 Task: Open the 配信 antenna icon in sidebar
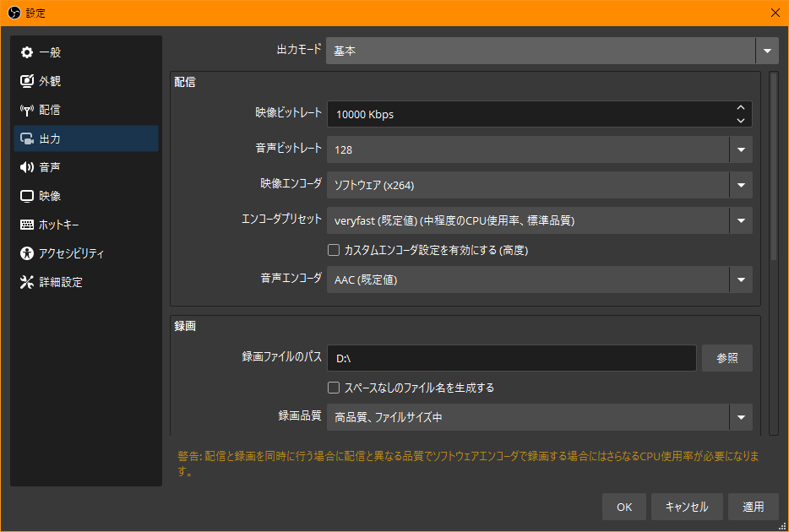[27, 111]
